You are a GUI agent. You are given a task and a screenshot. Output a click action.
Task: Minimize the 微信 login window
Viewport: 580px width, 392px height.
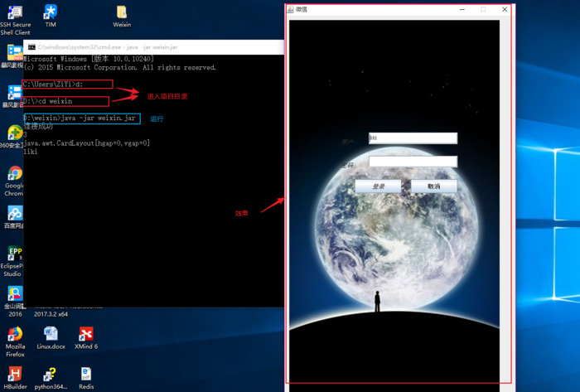click(462, 9)
